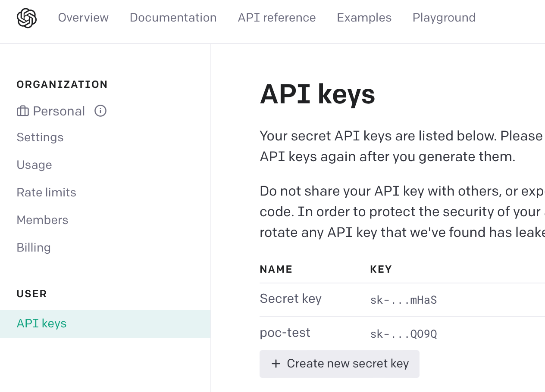This screenshot has width=545, height=392.
Task: Click the KEY column header
Action: pyautogui.click(x=381, y=269)
